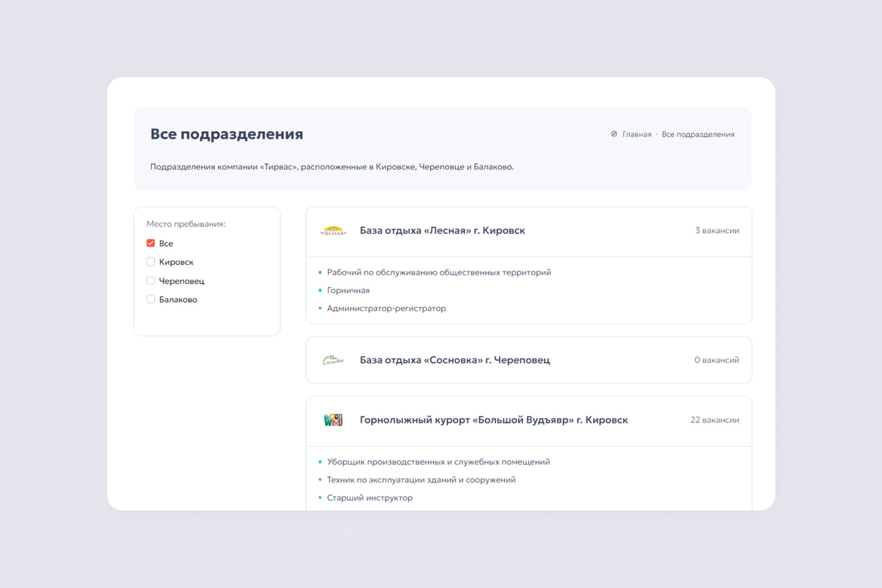Viewport: 882px width, 588px height.
Task: Click the «0 вакансий» counter
Action: tap(717, 360)
